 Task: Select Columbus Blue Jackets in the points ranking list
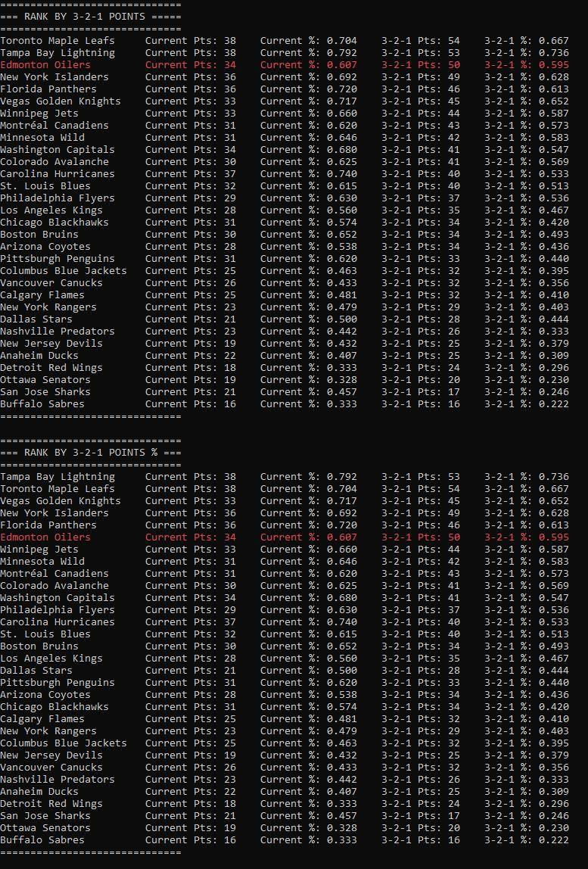coord(64,270)
